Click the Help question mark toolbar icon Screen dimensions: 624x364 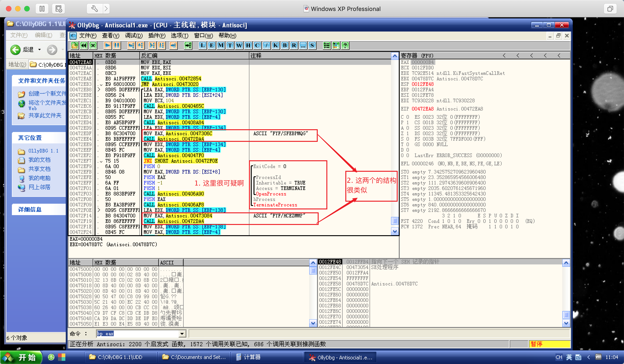[x=345, y=45]
